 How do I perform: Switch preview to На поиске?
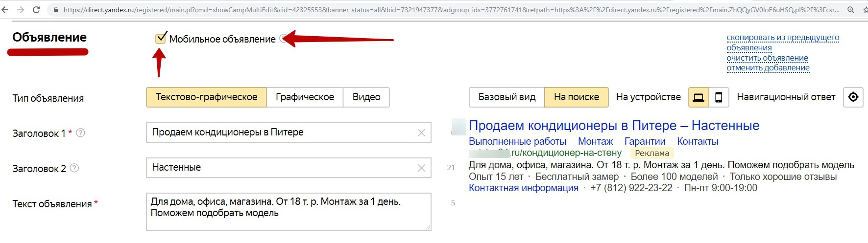577,97
